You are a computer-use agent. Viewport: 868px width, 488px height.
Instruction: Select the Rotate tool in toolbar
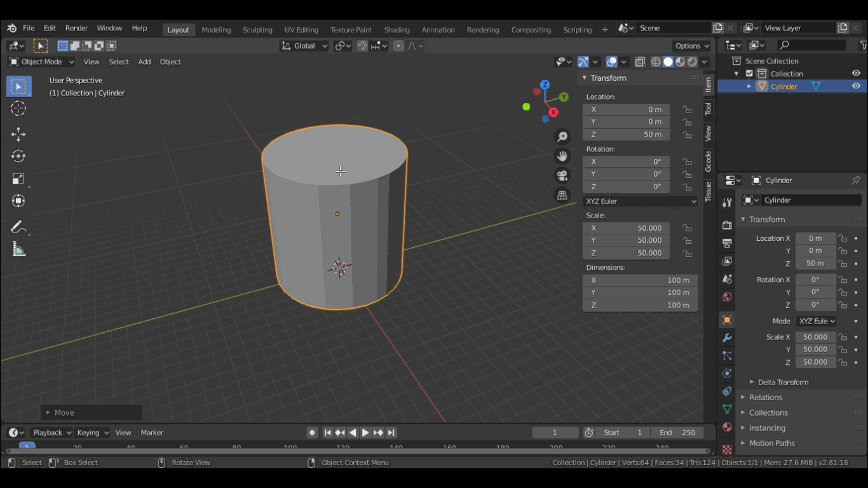(x=18, y=156)
